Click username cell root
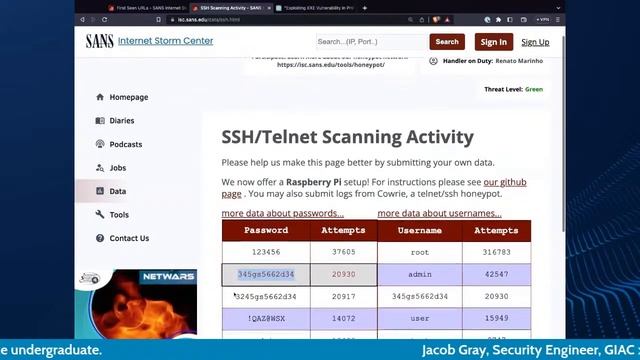 (420, 252)
